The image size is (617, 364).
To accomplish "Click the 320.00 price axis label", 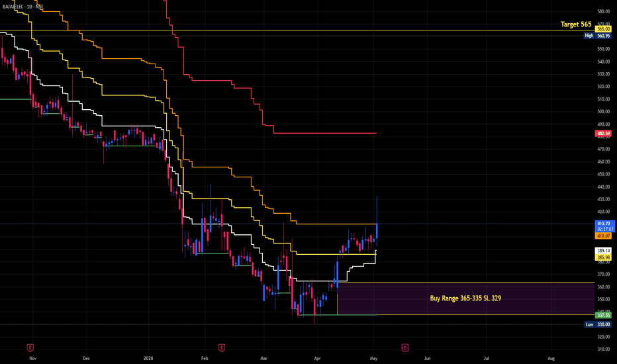I will coord(604,337).
